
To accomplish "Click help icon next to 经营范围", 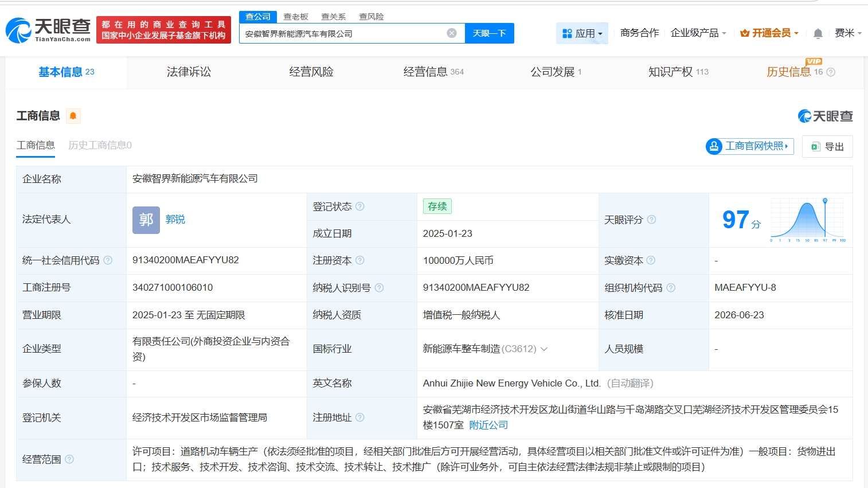I will coord(69,459).
